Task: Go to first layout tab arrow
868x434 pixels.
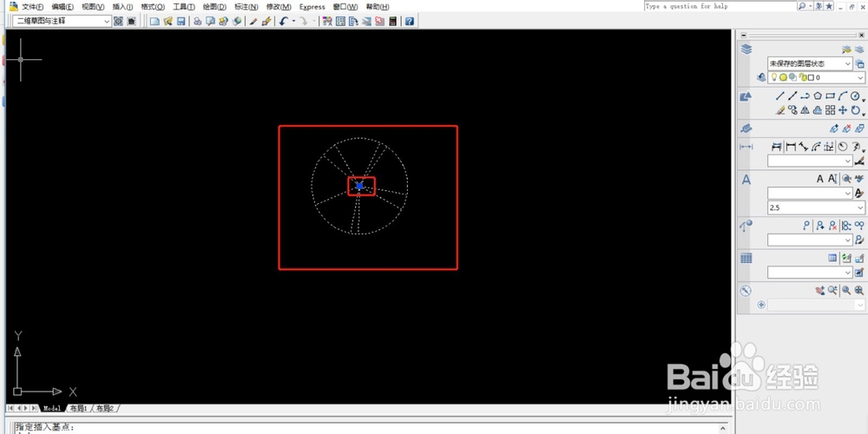Action: point(11,409)
